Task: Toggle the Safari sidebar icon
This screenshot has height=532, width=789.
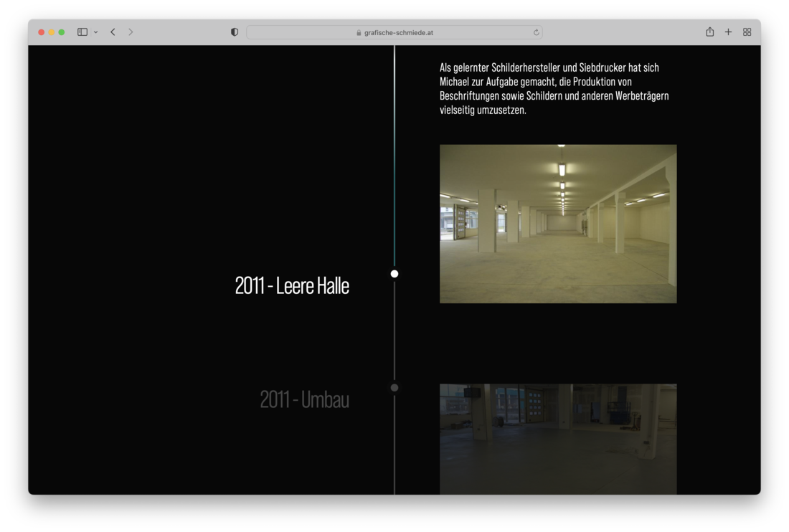Action: coord(82,32)
